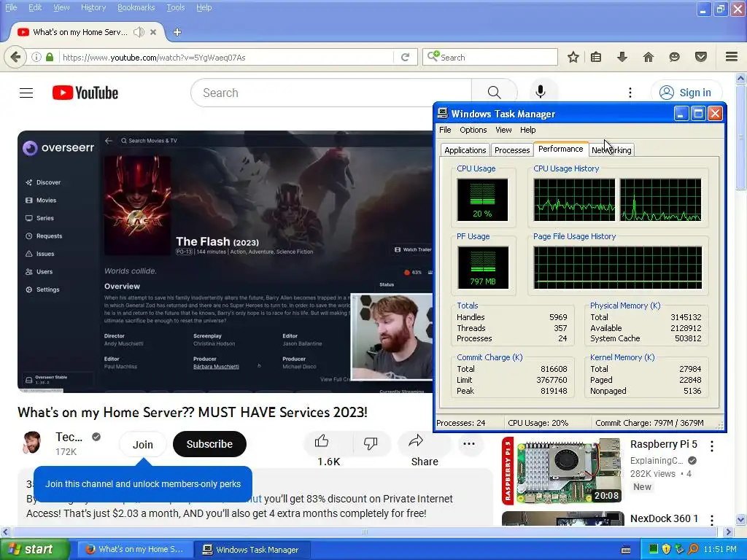
Task: Click the video player showing Overseerr
Action: [225, 261]
